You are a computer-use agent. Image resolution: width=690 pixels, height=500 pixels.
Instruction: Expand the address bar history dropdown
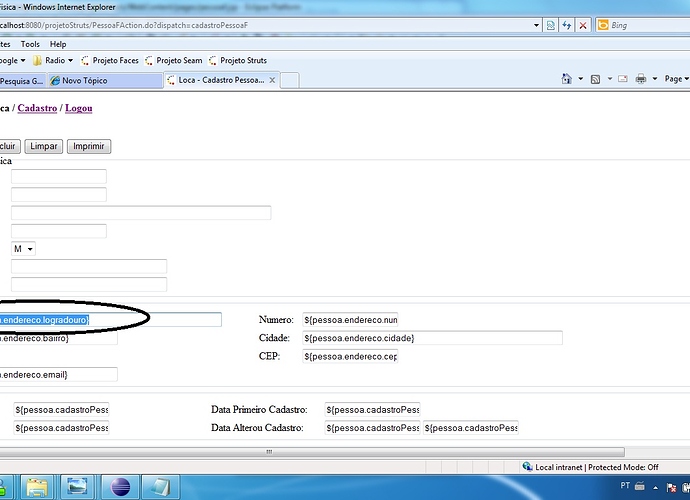pyautogui.click(x=536, y=26)
